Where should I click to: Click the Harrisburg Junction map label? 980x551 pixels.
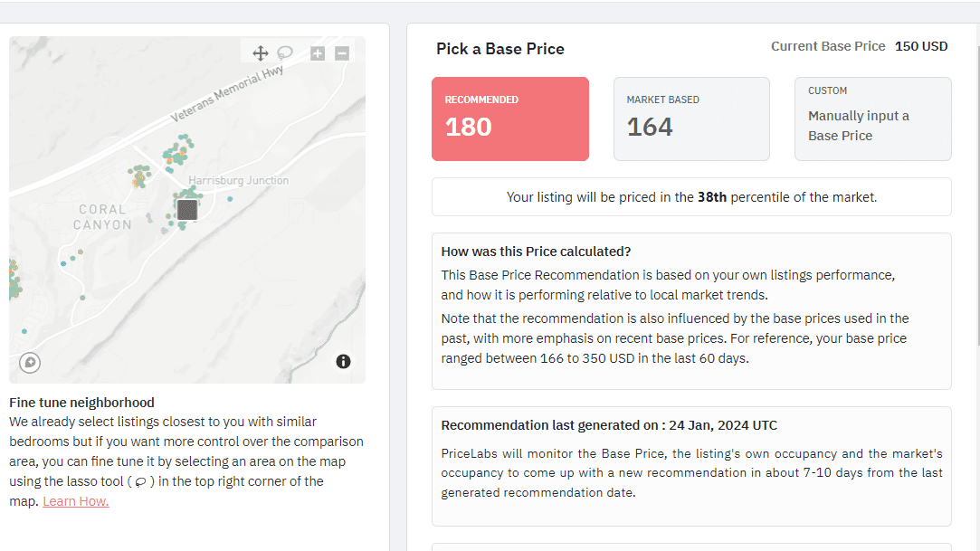pyautogui.click(x=239, y=180)
